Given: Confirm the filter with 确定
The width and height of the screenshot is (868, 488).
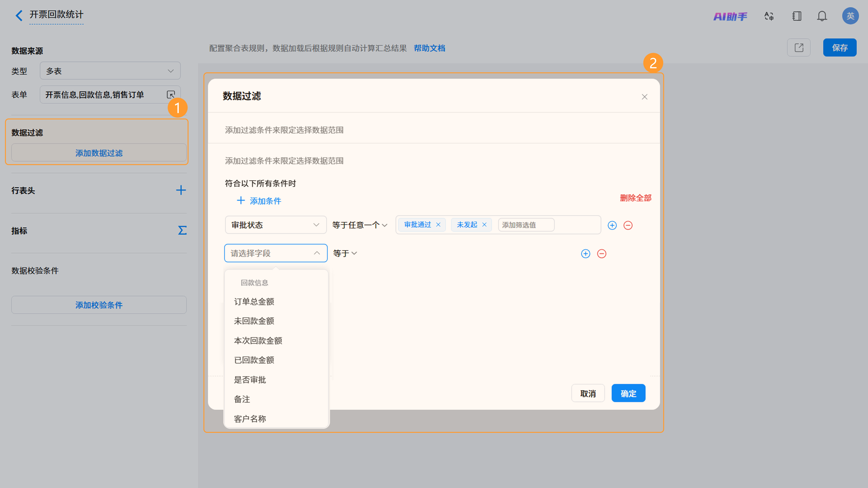Looking at the screenshot, I should coord(628,393).
